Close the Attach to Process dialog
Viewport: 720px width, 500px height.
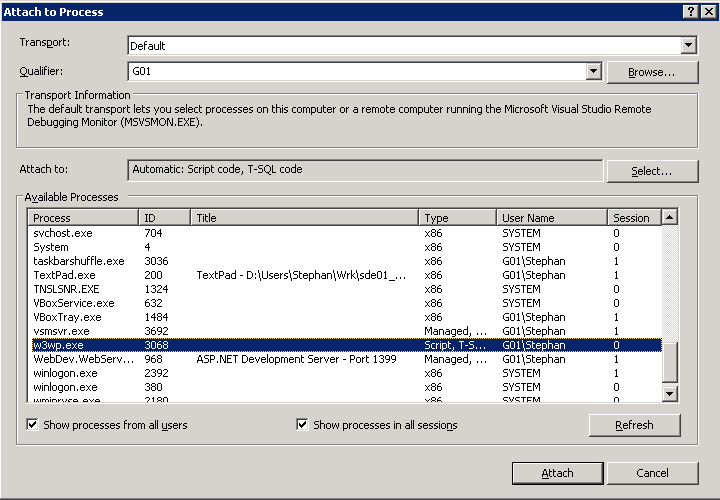pyautogui.click(x=709, y=12)
